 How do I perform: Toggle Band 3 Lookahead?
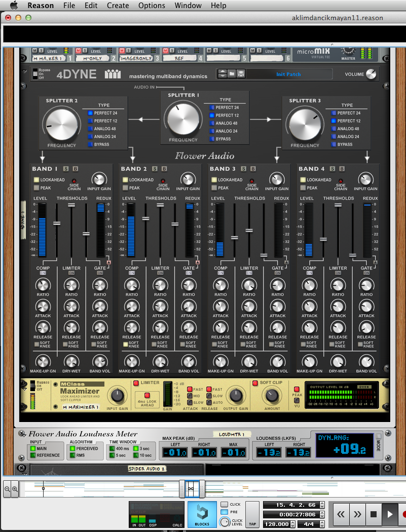[x=214, y=180]
